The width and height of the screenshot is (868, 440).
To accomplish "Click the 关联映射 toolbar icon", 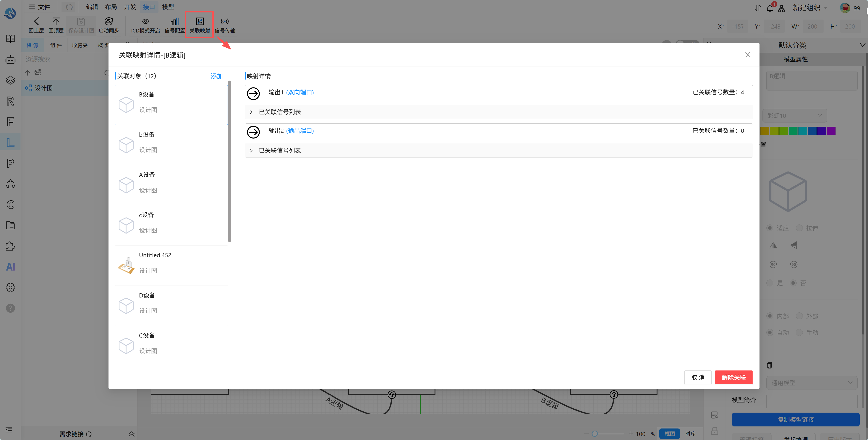I will (199, 22).
